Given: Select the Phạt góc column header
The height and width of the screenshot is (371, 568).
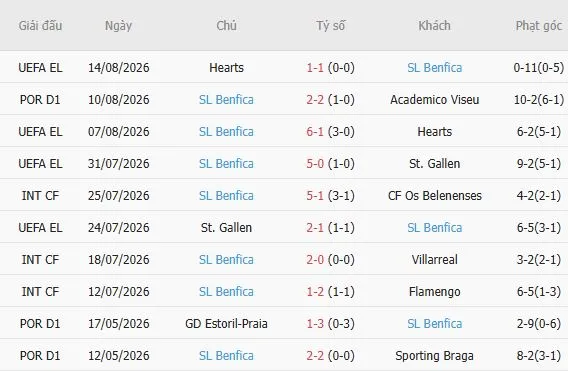Looking at the screenshot, I should point(539,26).
